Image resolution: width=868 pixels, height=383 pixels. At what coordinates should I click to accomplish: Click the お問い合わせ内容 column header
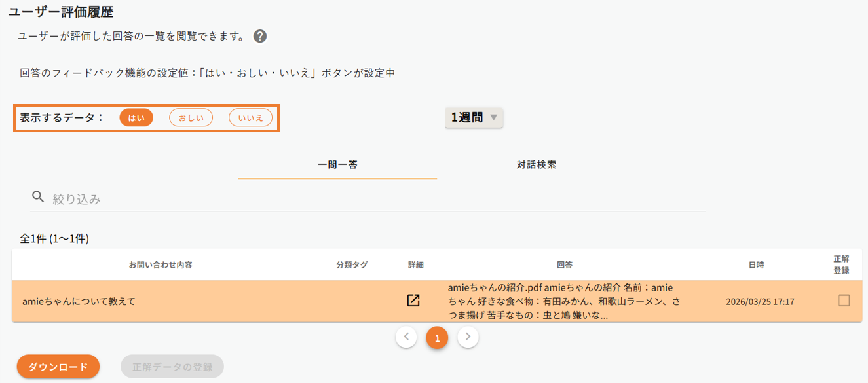pyautogui.click(x=160, y=265)
